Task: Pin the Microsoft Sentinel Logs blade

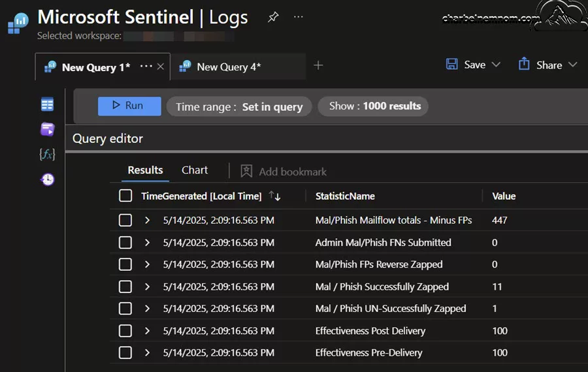Action: (x=273, y=17)
